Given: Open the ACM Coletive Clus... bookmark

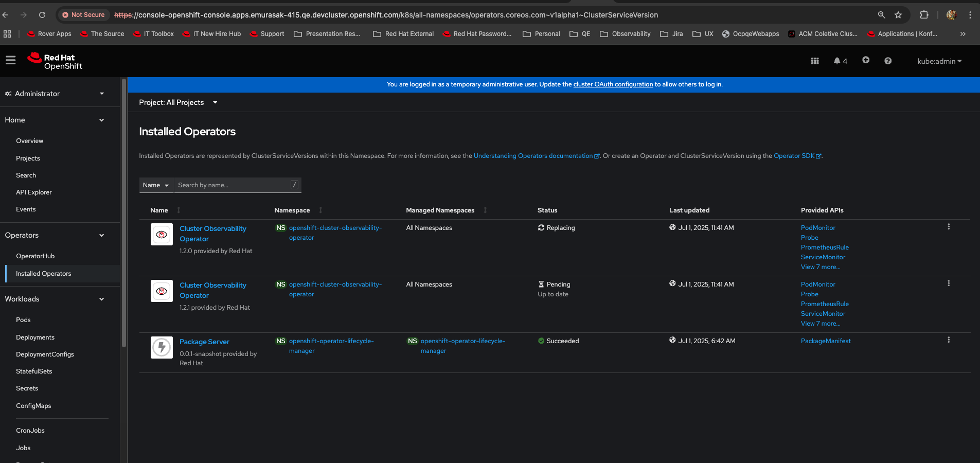Looking at the screenshot, I should 823,34.
